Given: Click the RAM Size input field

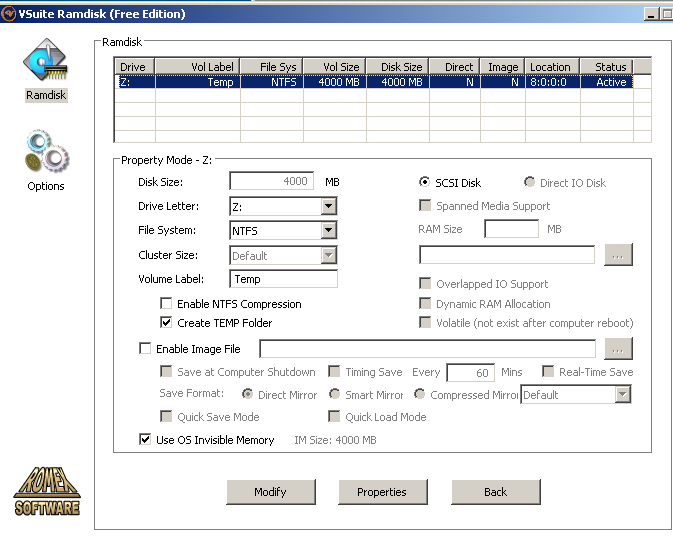Looking at the screenshot, I should click(x=511, y=229).
